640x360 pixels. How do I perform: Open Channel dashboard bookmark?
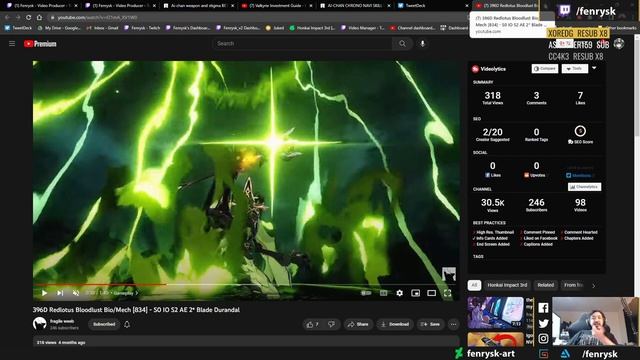(x=412, y=28)
